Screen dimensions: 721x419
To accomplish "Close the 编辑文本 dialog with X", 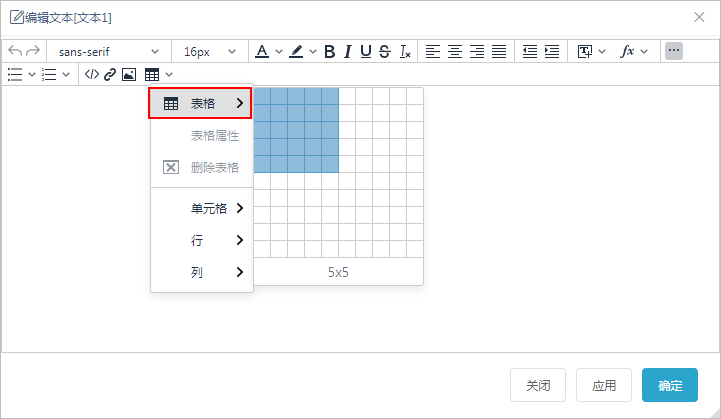I will point(699,17).
